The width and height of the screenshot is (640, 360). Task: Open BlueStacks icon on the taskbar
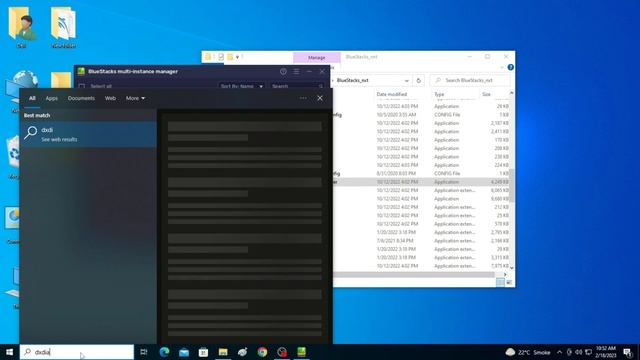pos(302,352)
